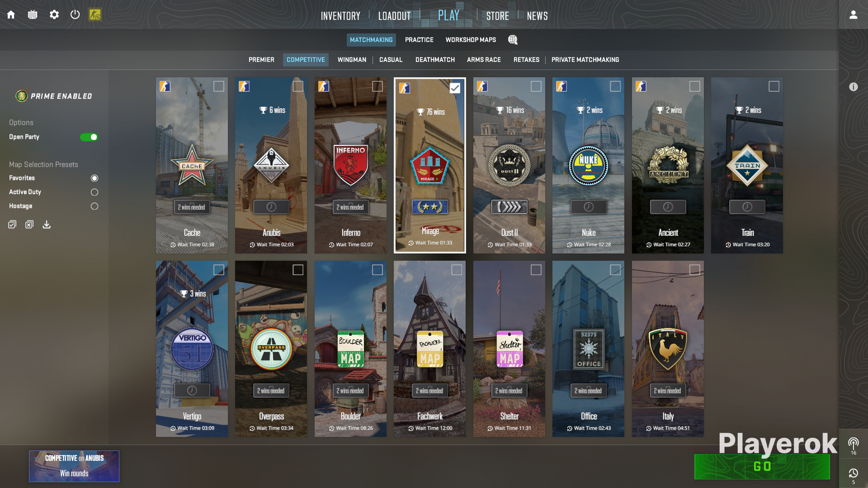
Task: Click the clear map selection icon
Action: pyautogui.click(x=29, y=224)
